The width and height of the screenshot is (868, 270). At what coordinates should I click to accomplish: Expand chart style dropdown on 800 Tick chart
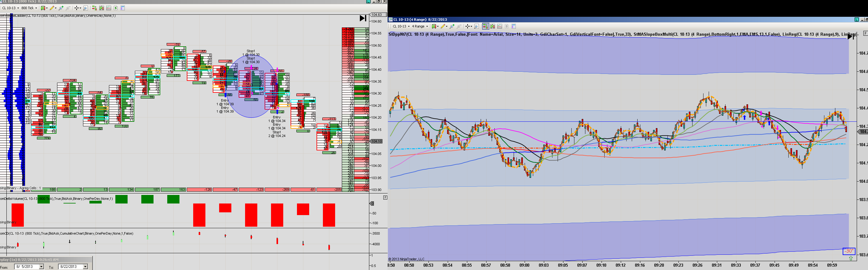46,8
